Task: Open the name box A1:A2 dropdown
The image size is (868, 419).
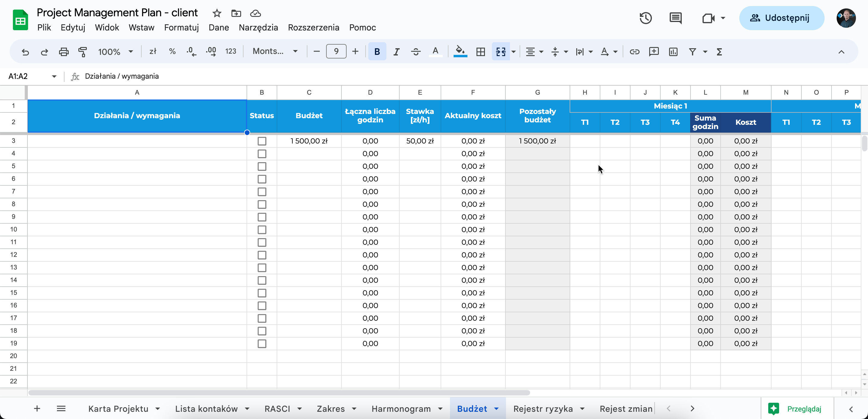Action: click(x=54, y=76)
